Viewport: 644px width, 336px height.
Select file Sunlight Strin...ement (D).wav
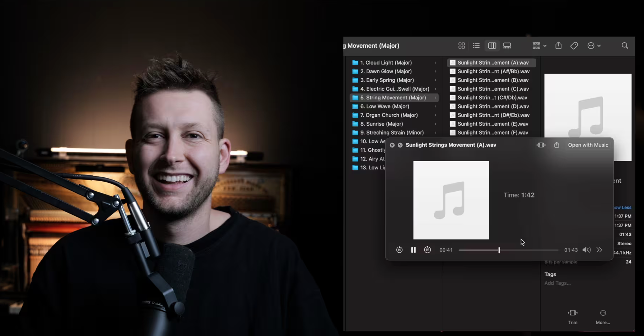point(491,106)
